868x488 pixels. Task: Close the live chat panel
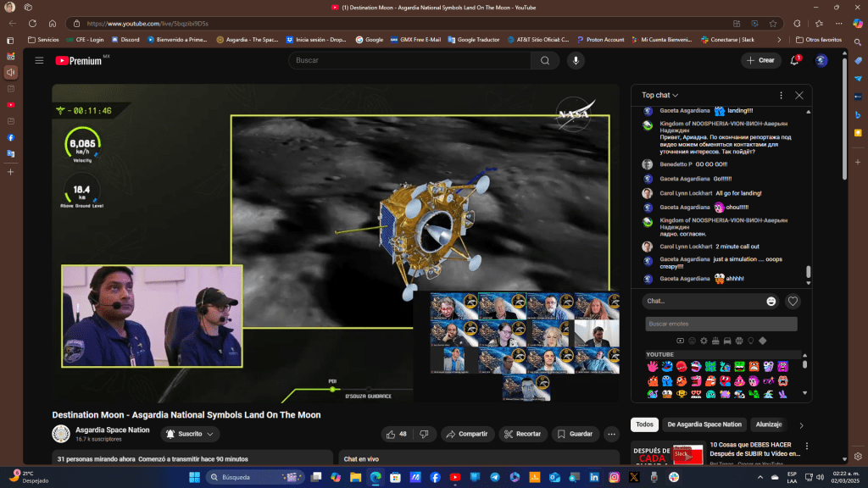point(798,96)
